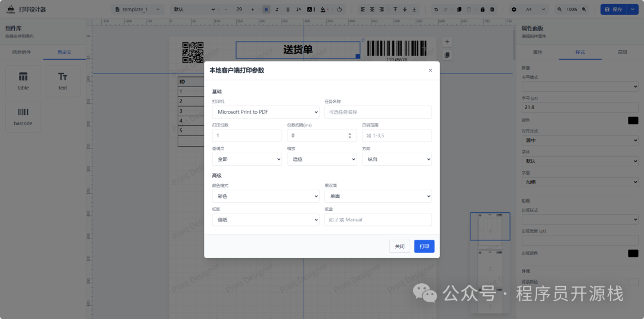
Task: Select the text component card
Action: click(63, 81)
